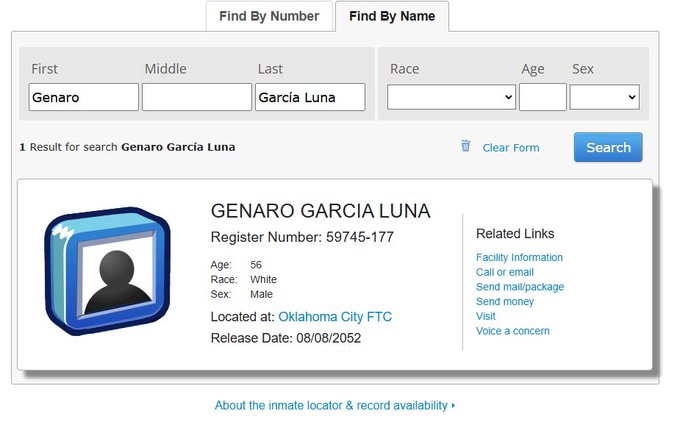This screenshot has height=433, width=680.
Task: Click into the First name field
Action: coord(84,97)
